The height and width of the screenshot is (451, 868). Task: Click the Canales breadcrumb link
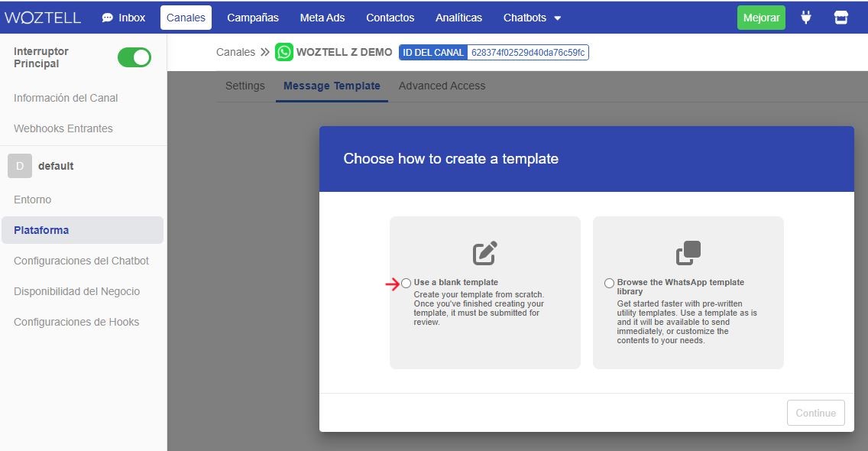(235, 52)
